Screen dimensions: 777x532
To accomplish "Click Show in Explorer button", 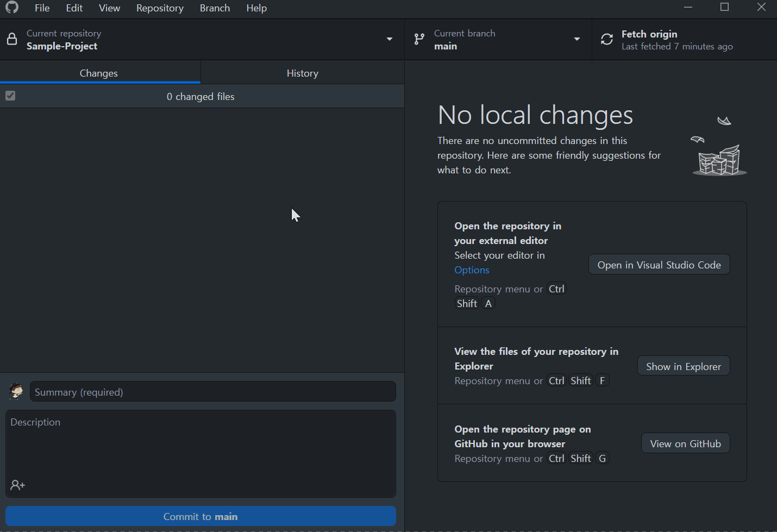I will (684, 366).
